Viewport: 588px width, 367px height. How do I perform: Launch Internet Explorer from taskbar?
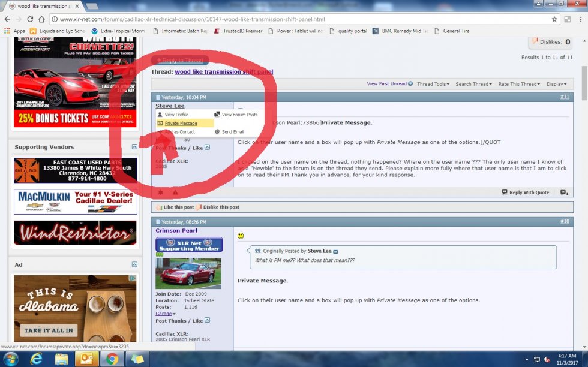(36, 359)
